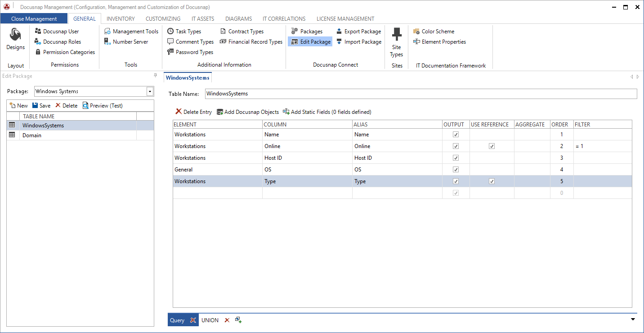Viewport: 644px width, 333px height.
Task: Launch Management Tools
Action: [x=131, y=31]
